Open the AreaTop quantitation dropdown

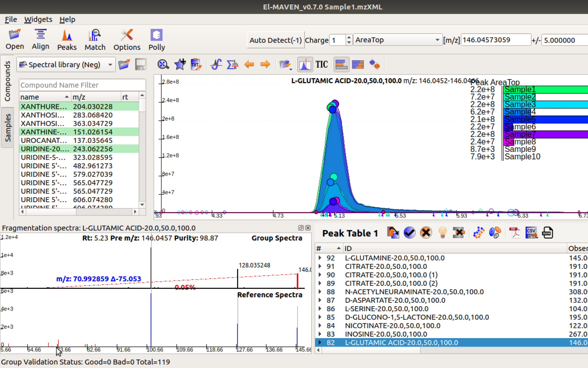tap(397, 40)
